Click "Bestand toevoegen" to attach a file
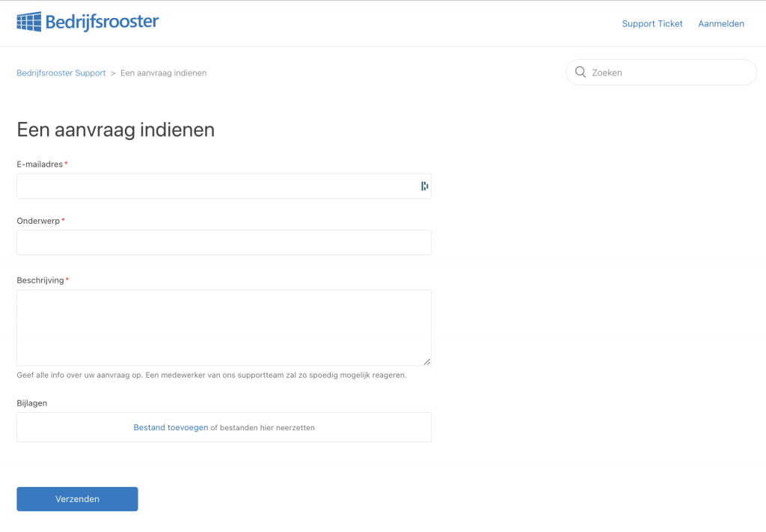Viewport: 766px width, 532px height. pos(170,427)
